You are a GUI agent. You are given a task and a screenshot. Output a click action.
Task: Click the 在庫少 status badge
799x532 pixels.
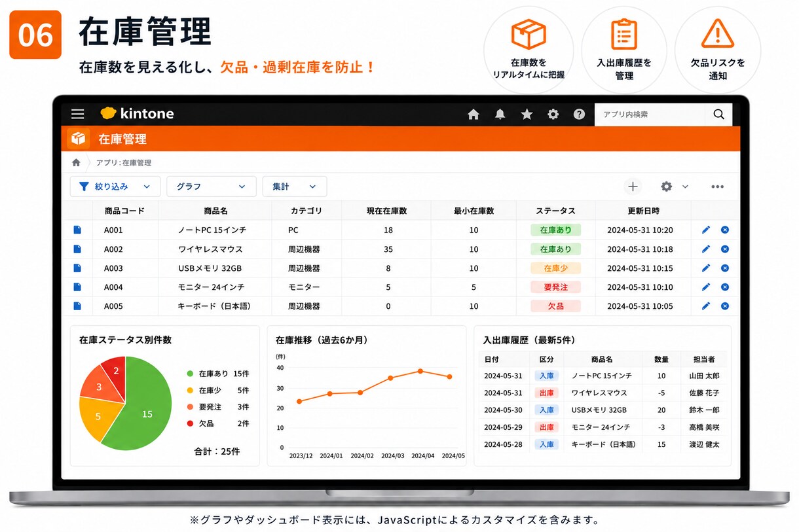click(x=556, y=268)
